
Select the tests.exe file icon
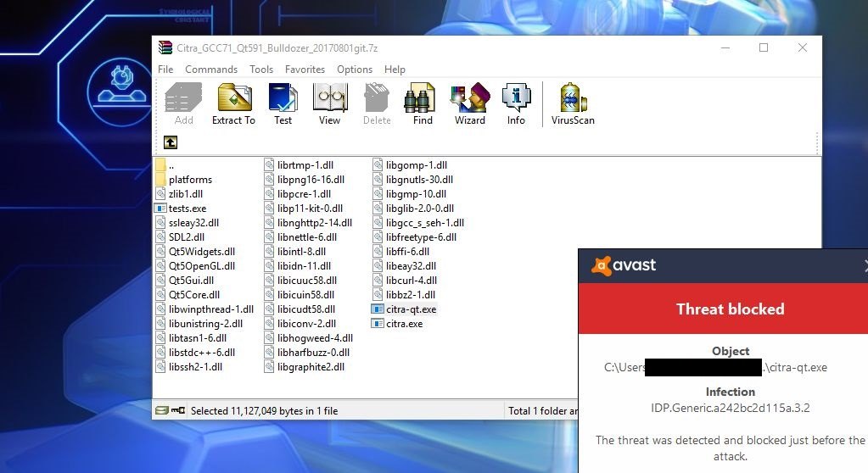[160, 209]
